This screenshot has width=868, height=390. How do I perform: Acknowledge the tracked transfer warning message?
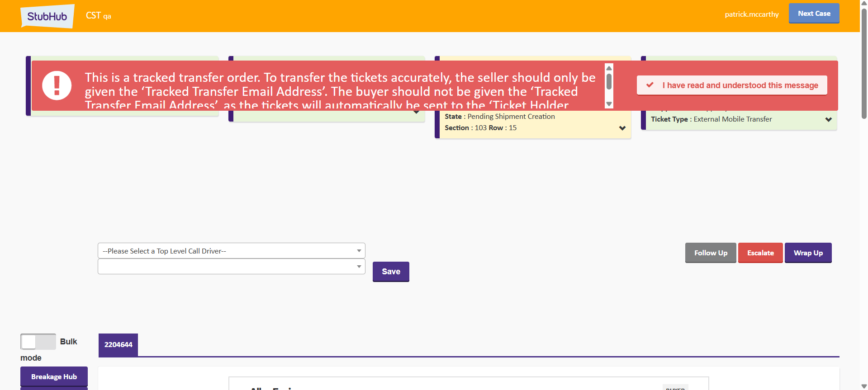click(x=732, y=85)
